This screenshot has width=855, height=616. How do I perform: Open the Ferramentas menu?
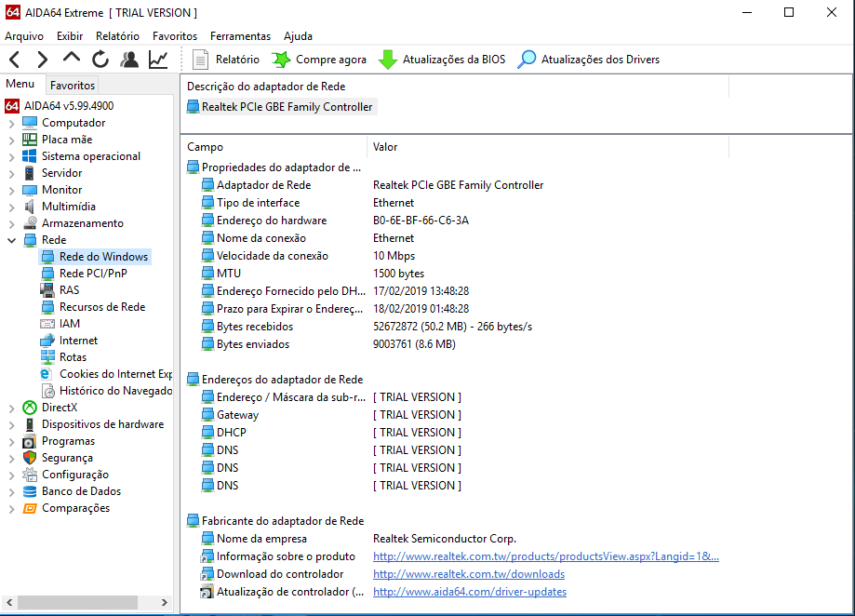(240, 36)
